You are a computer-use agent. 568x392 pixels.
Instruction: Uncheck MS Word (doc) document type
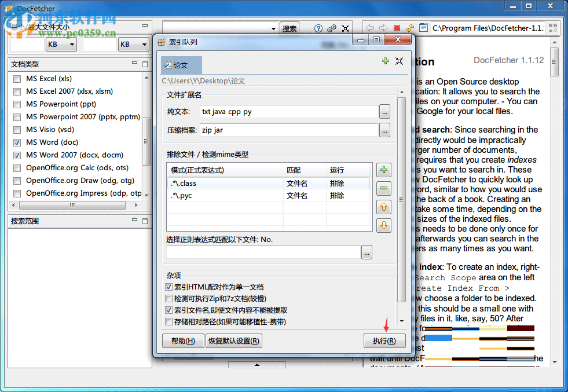tap(17, 142)
